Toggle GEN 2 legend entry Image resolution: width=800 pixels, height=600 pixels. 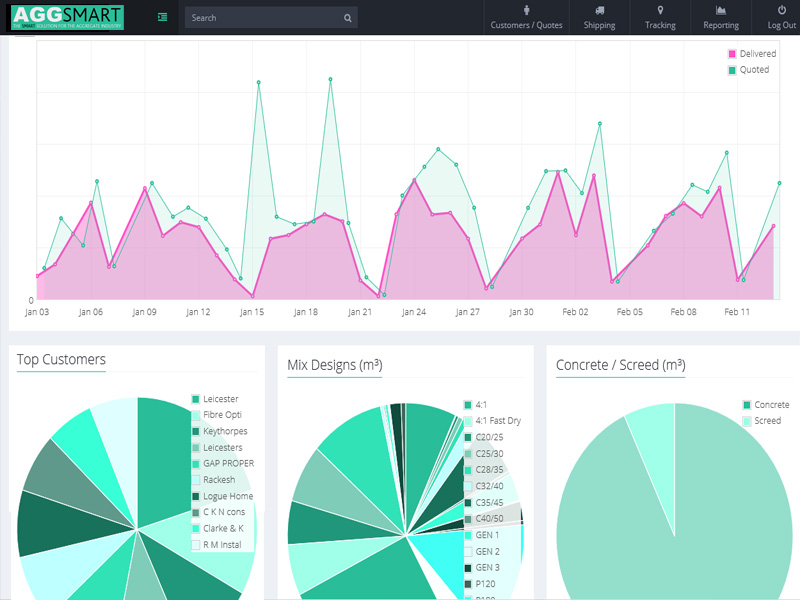click(482, 552)
